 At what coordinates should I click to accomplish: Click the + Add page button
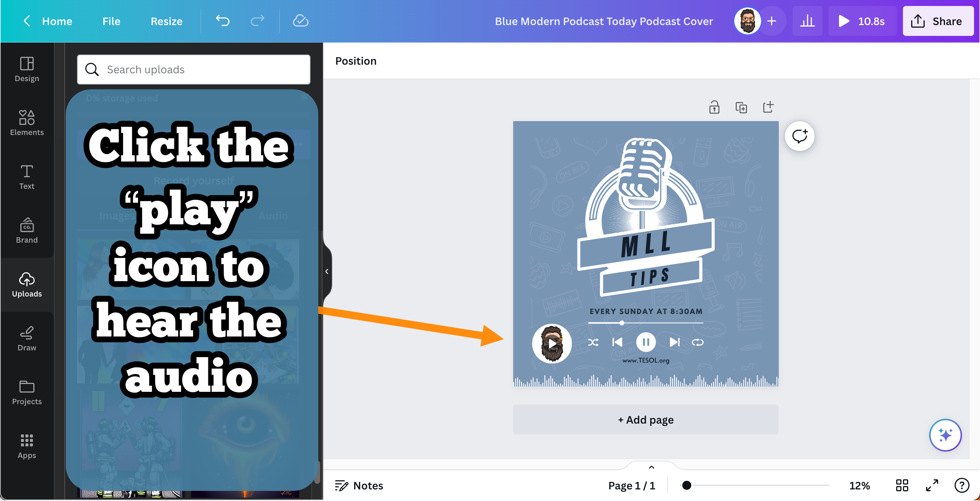tap(646, 419)
